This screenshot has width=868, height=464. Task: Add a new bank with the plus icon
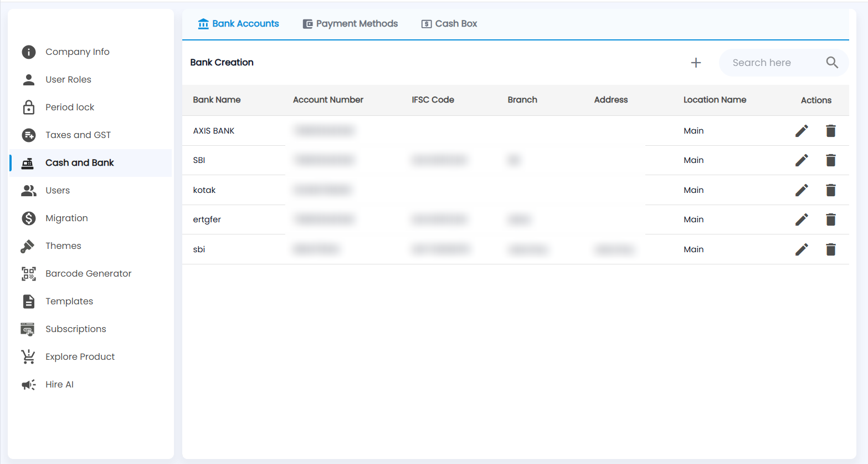click(x=696, y=63)
